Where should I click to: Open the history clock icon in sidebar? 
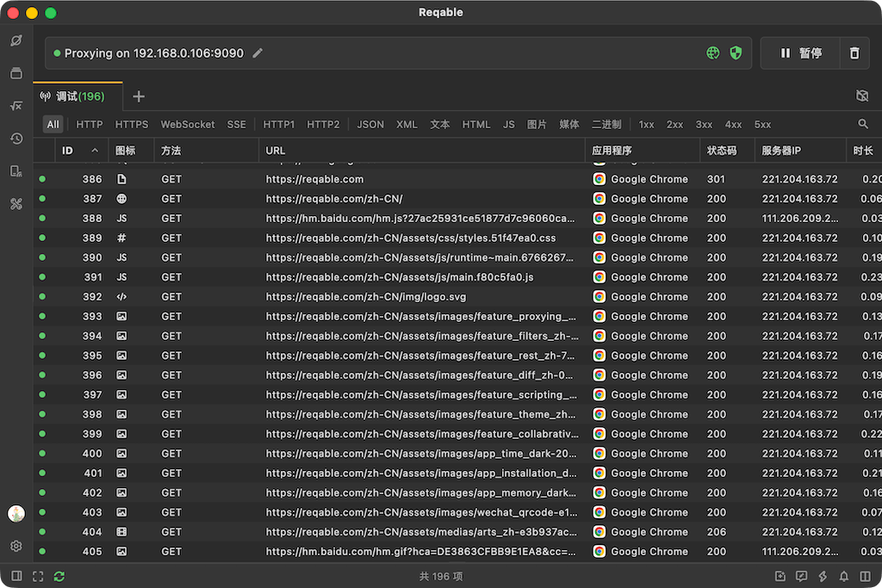(16, 139)
